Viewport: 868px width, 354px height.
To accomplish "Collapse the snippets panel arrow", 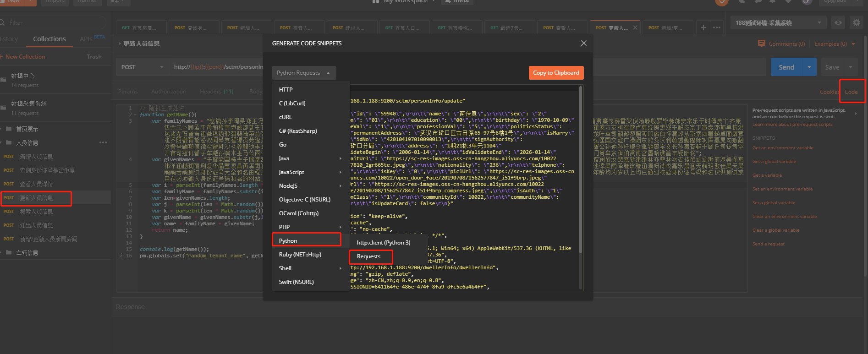I will tap(856, 113).
